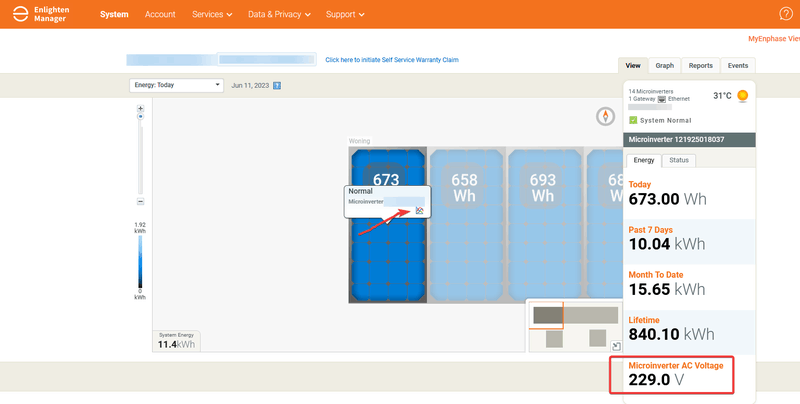Click the sunny weather icon
Viewport: 800px width, 404px height.
(x=743, y=95)
